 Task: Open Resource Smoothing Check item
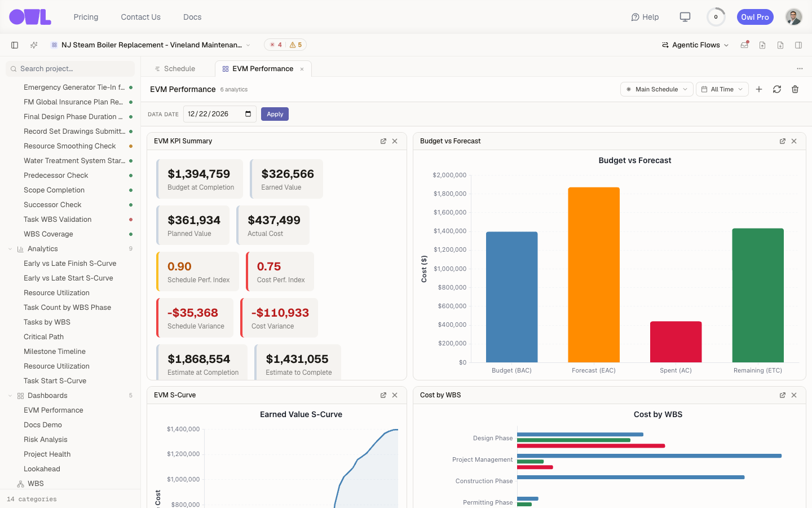pyautogui.click(x=70, y=146)
